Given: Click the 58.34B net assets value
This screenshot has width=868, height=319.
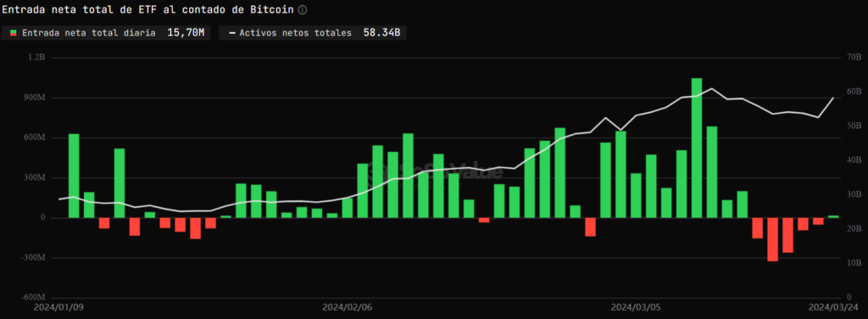Looking at the screenshot, I should pyautogui.click(x=382, y=33).
